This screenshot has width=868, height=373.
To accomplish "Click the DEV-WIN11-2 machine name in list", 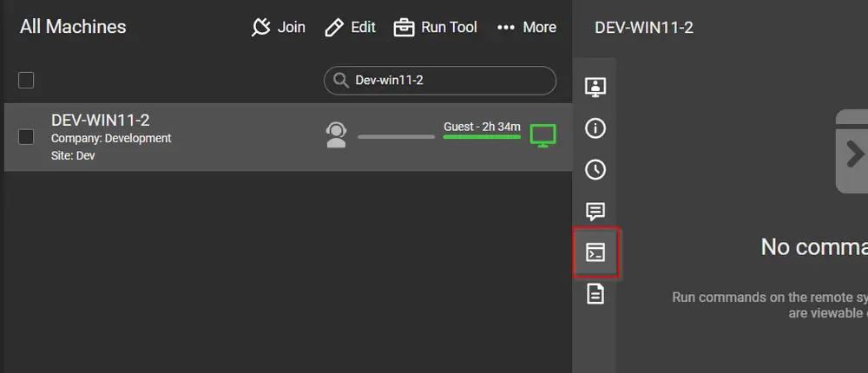I will coord(100,120).
